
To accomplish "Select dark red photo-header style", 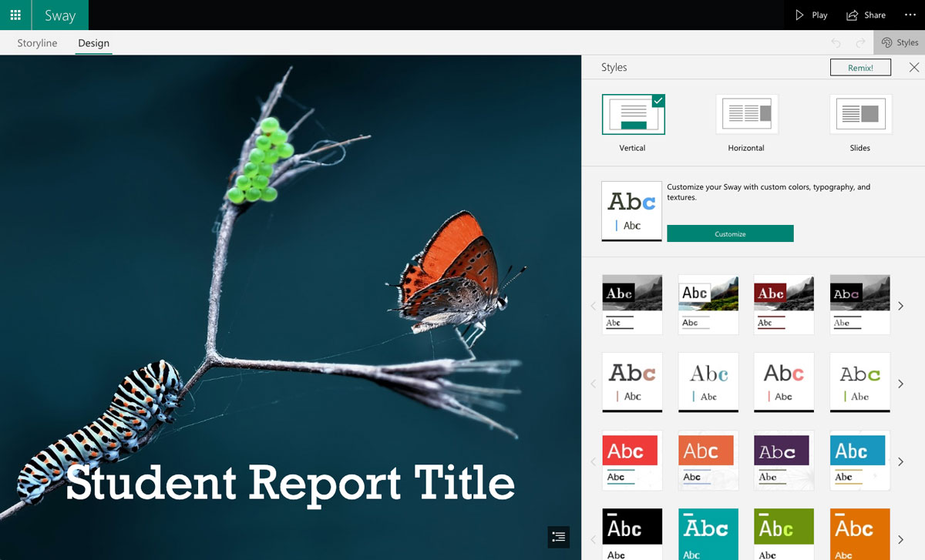I will click(x=784, y=304).
